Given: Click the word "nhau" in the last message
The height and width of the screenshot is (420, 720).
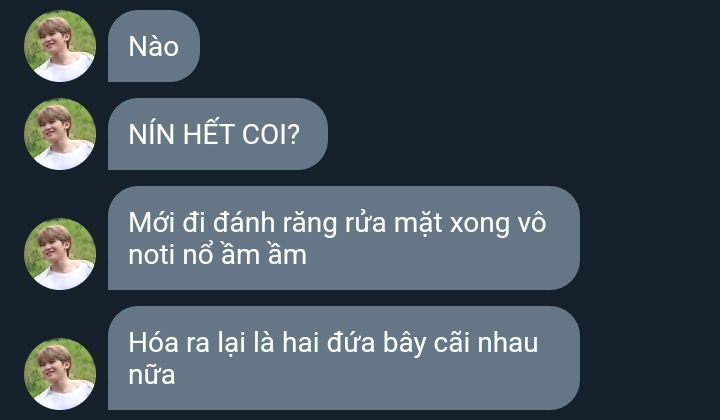Looking at the screenshot, I should (x=507, y=343).
